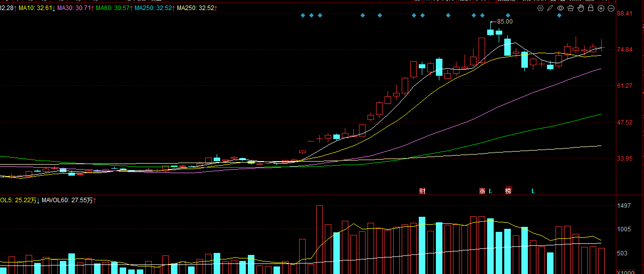
Task: Open the toolbox briefcase icon
Action: pos(571,8)
